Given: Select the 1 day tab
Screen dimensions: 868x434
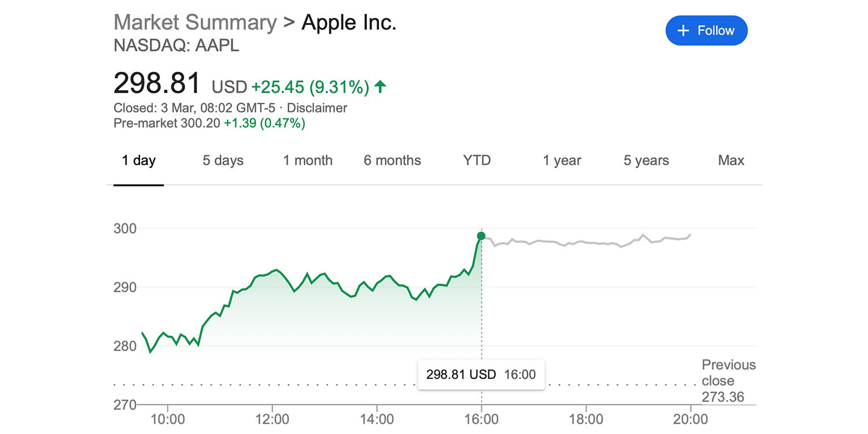Looking at the screenshot, I should click(x=139, y=160).
